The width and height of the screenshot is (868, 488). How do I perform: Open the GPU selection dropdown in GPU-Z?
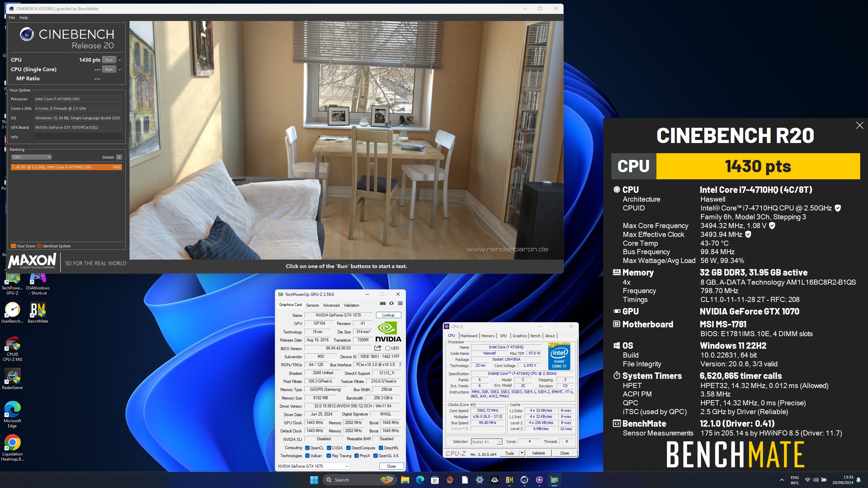(313, 466)
